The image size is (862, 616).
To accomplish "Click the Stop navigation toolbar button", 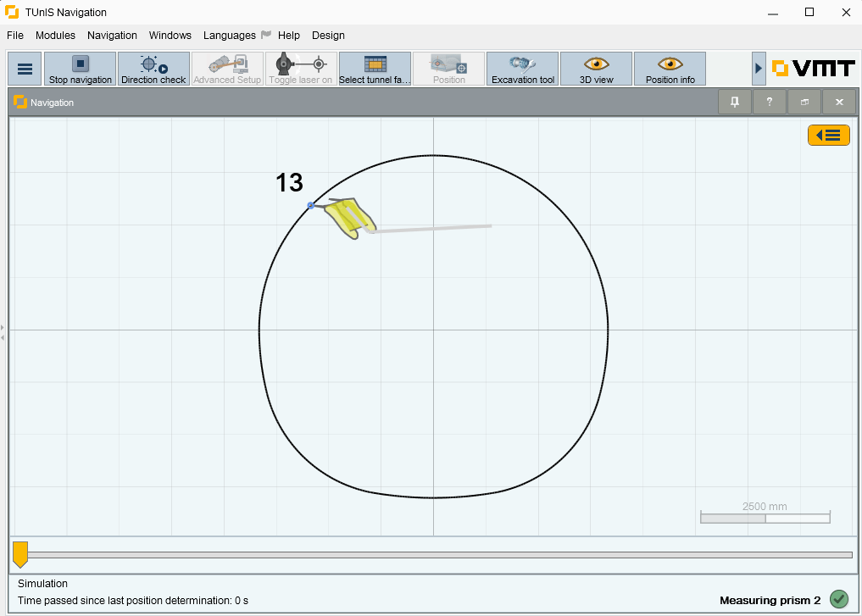I will (x=80, y=69).
